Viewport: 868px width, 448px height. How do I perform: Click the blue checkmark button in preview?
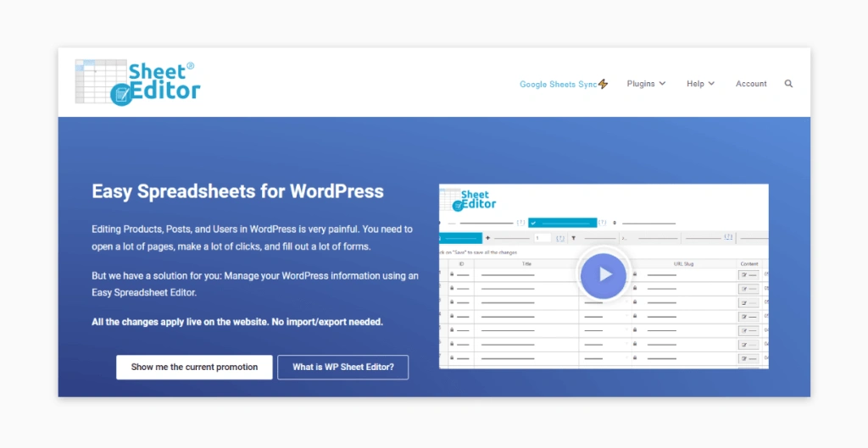point(563,223)
